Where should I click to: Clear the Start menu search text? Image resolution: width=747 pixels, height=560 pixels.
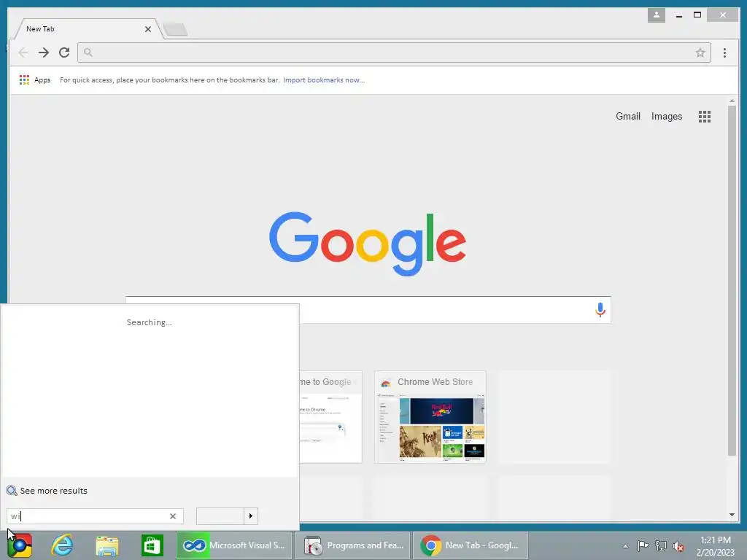173,516
